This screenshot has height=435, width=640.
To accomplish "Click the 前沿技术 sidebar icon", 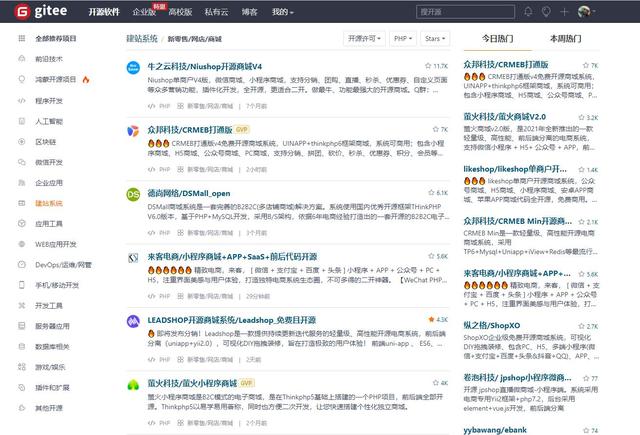I will [22, 59].
